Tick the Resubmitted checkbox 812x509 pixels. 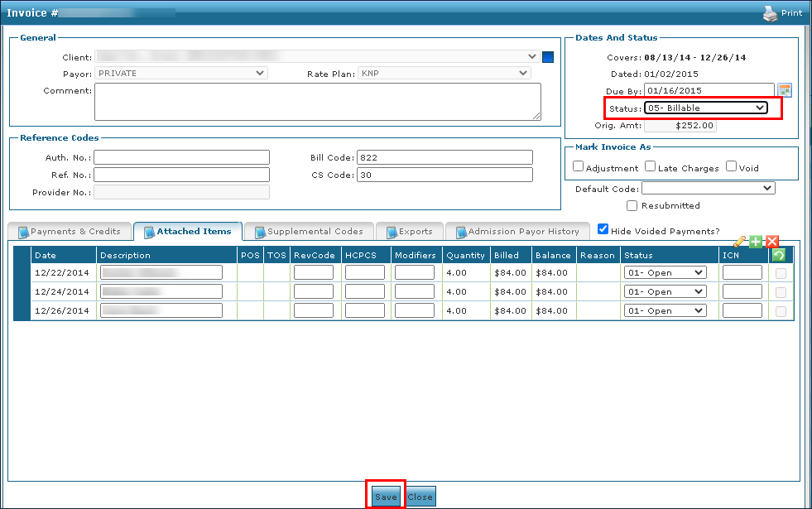(632, 205)
